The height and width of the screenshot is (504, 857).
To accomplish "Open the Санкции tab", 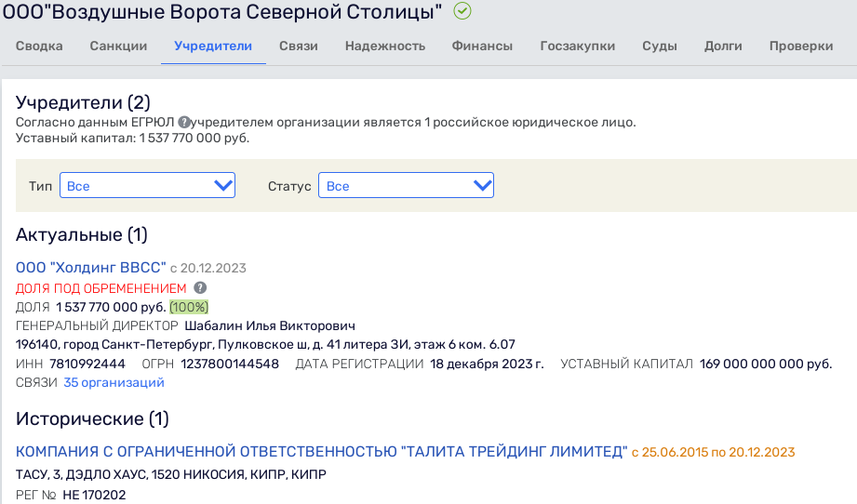I will pyautogui.click(x=118, y=46).
